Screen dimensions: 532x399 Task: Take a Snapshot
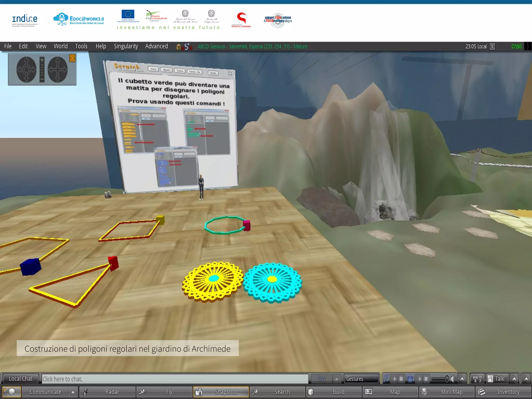pyautogui.click(x=221, y=392)
